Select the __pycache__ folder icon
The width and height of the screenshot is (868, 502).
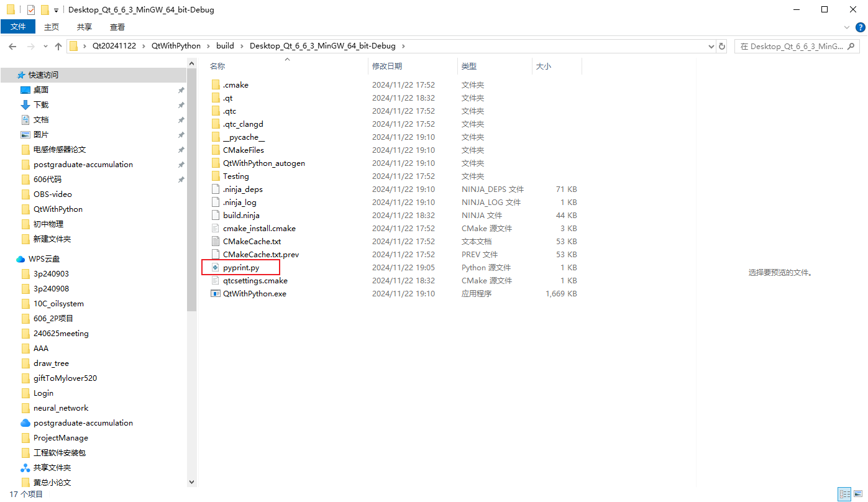click(216, 137)
